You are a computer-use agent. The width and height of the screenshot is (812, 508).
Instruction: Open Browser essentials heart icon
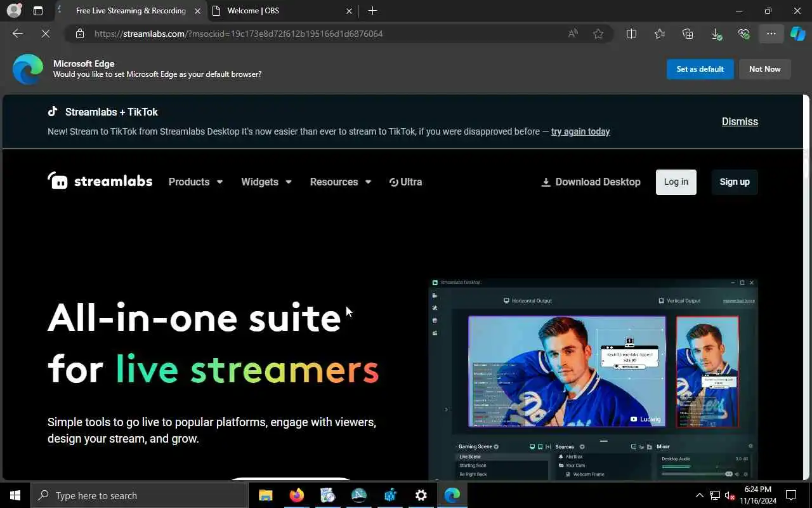[x=743, y=34]
